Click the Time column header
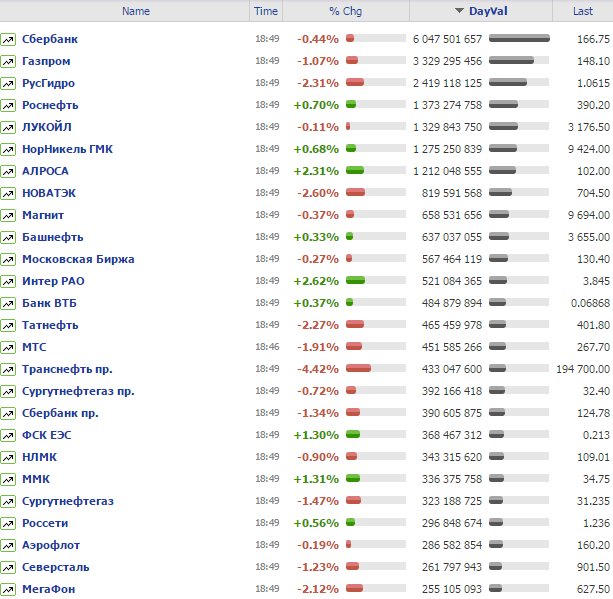This screenshot has width=613, height=599. [266, 11]
